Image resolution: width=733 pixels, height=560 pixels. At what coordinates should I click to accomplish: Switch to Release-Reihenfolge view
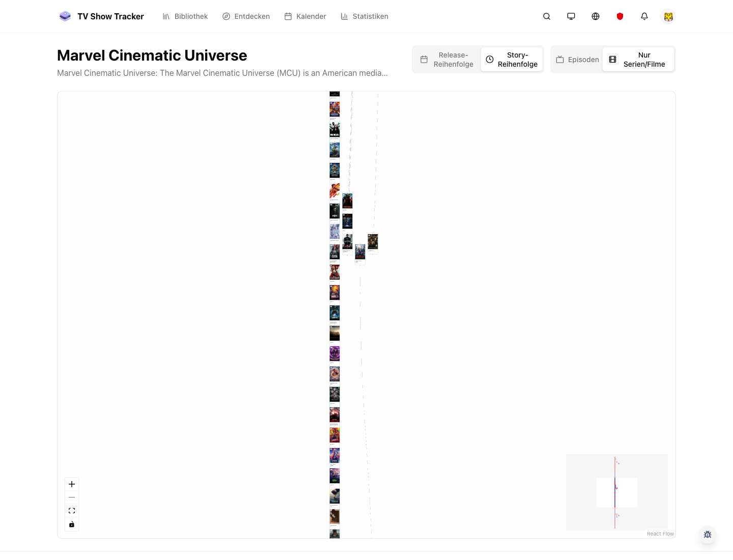446,59
